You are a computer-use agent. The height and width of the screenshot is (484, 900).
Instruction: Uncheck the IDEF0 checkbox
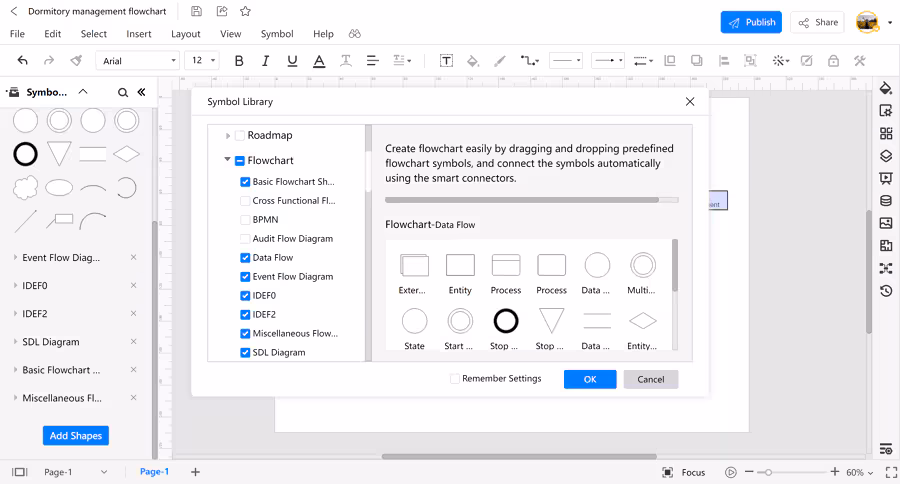[245, 296]
